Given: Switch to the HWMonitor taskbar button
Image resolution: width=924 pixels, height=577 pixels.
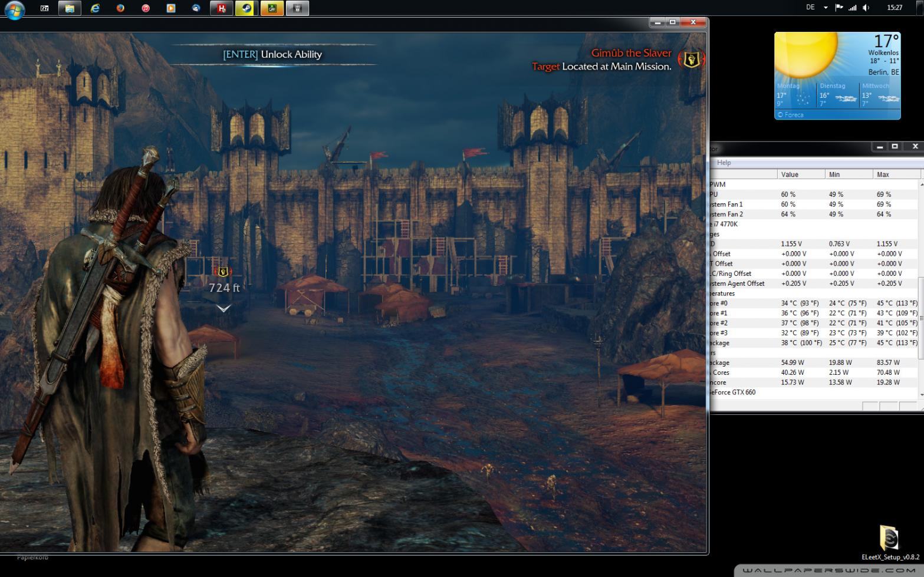Looking at the screenshot, I should 222,8.
